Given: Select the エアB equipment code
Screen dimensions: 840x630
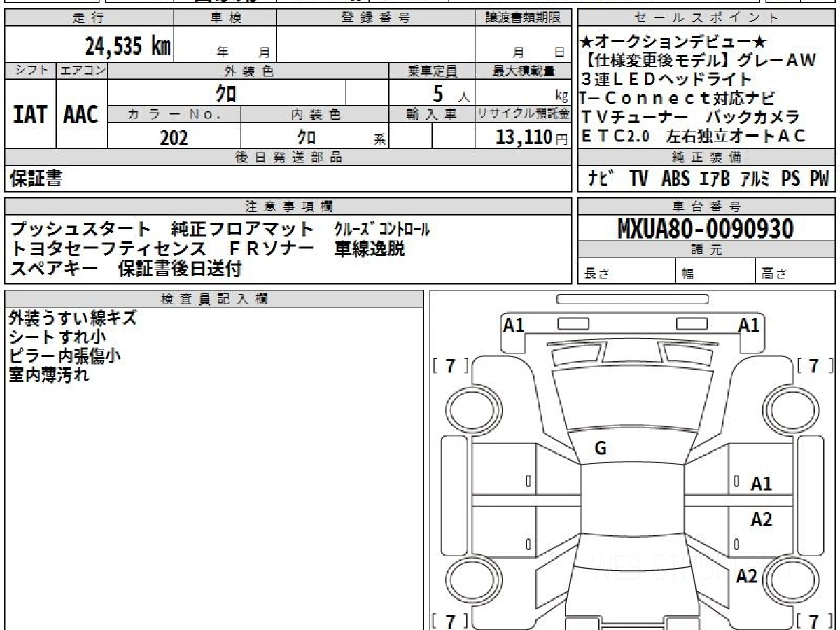Looking at the screenshot, I should (714, 179).
